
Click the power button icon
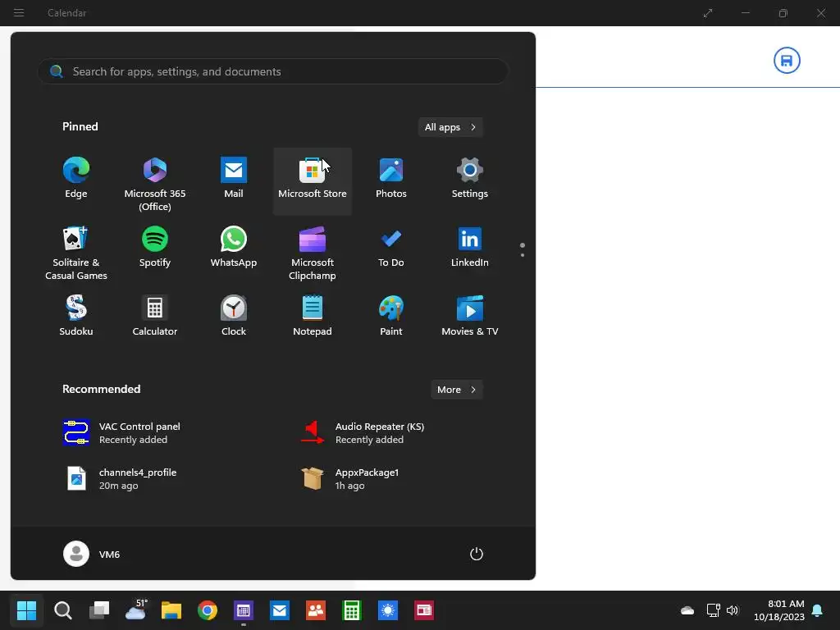tap(477, 554)
